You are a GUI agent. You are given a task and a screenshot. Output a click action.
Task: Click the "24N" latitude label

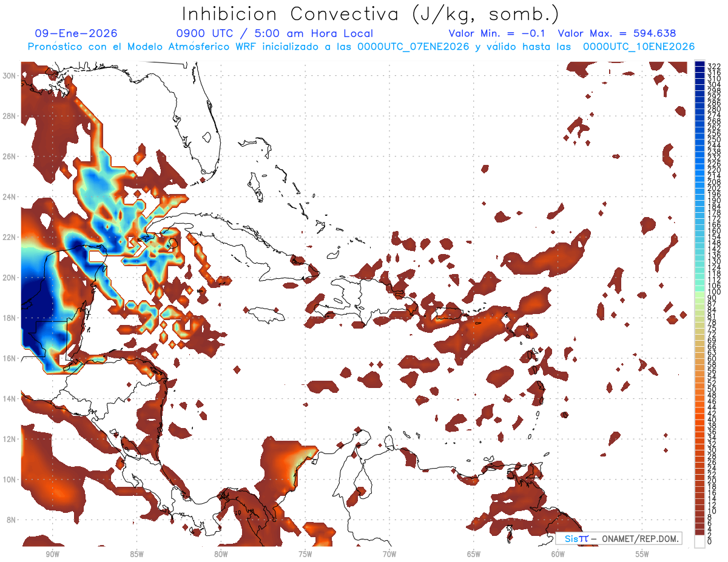[10, 196]
